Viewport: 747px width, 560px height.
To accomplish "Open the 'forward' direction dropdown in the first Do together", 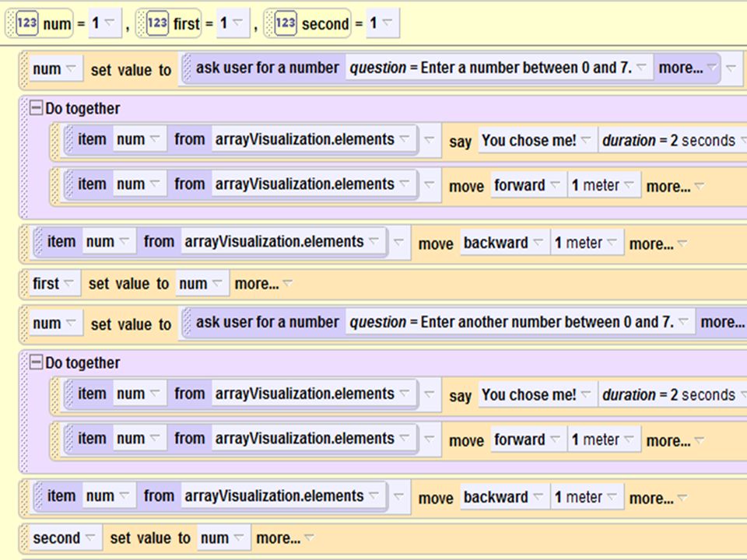I will point(528,185).
